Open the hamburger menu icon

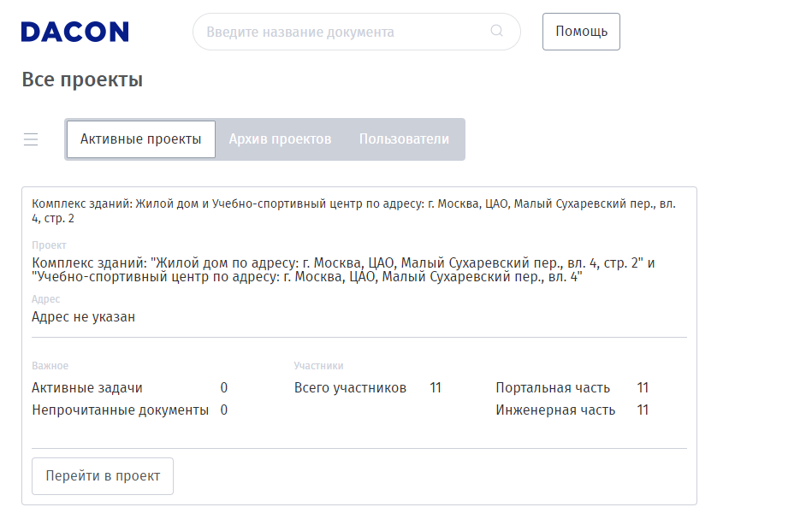(x=31, y=139)
